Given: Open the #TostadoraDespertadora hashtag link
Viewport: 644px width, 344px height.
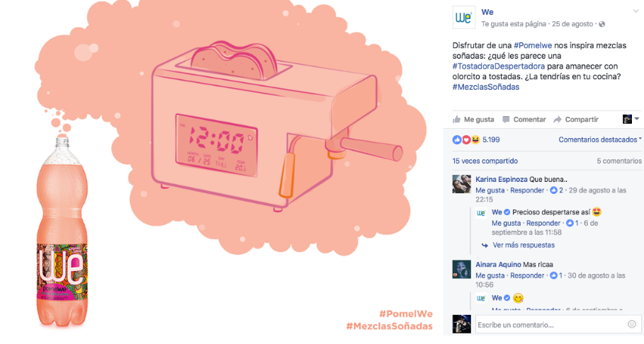Looking at the screenshot, I should pyautogui.click(x=499, y=66).
